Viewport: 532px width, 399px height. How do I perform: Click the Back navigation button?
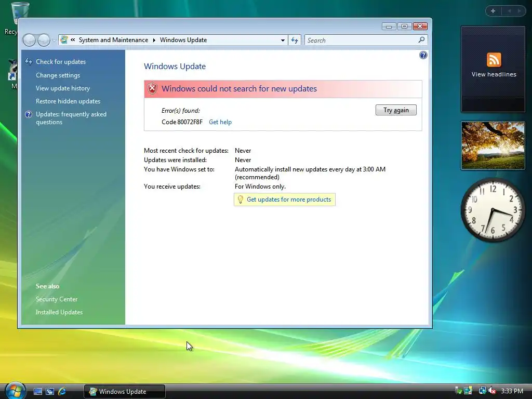click(x=29, y=40)
